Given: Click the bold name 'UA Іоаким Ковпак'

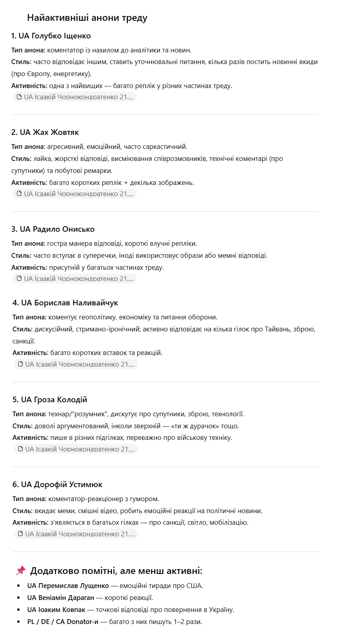Looking at the screenshot, I should tap(56, 610).
